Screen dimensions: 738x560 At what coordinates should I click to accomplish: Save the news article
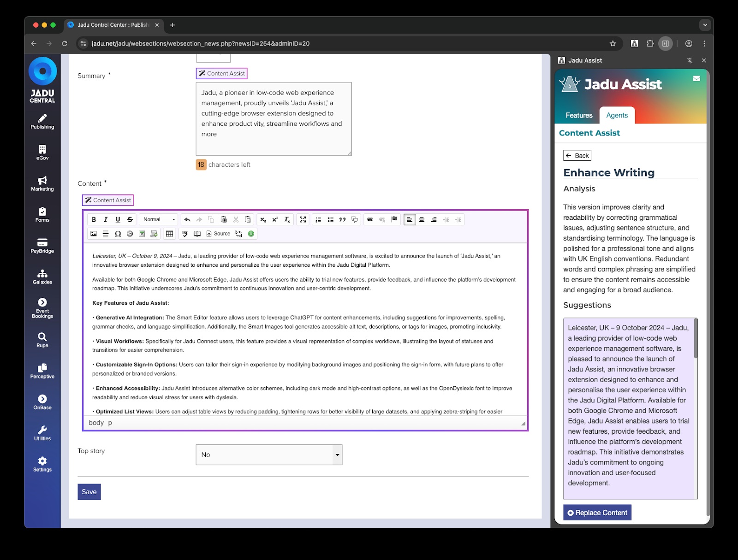[89, 492]
